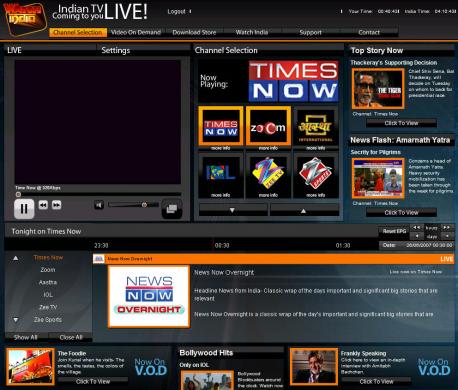This screenshot has height=390, width=458.
Task: Pause the live video stream
Action: point(24,209)
